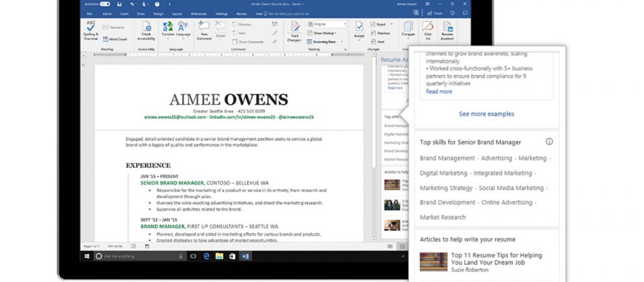Save the document from the Quick Access Toolbar
644x282 pixels.
pyautogui.click(x=119, y=4)
